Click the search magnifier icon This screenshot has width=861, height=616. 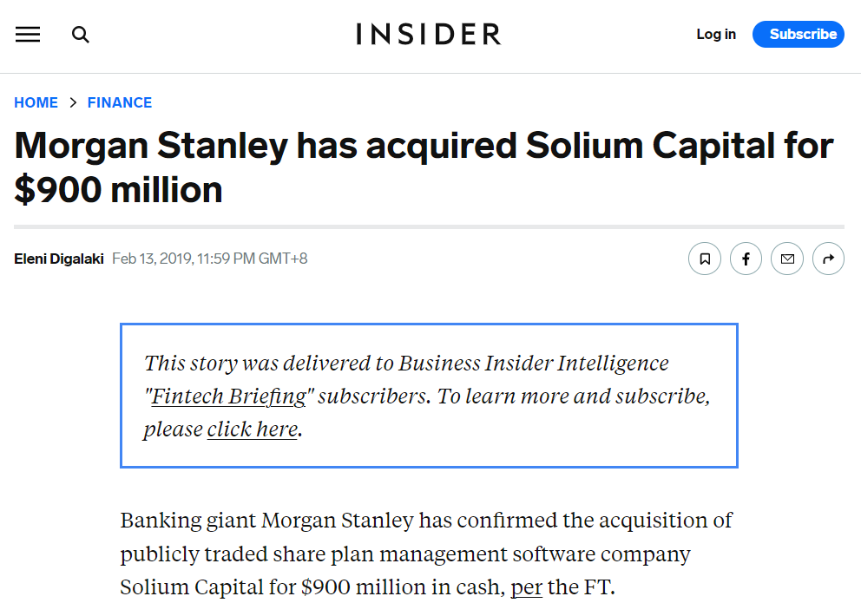(81, 35)
